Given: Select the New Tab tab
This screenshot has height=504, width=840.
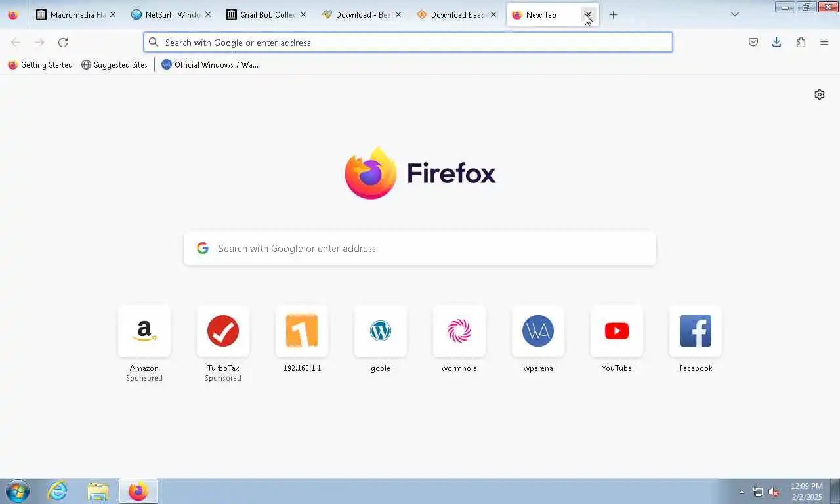Looking at the screenshot, I should pos(553,14).
